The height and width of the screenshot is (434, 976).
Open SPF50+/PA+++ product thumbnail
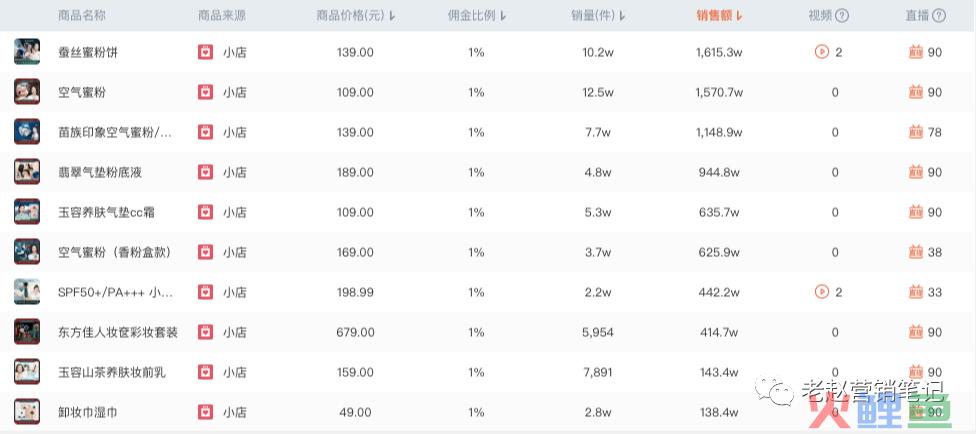[27, 291]
